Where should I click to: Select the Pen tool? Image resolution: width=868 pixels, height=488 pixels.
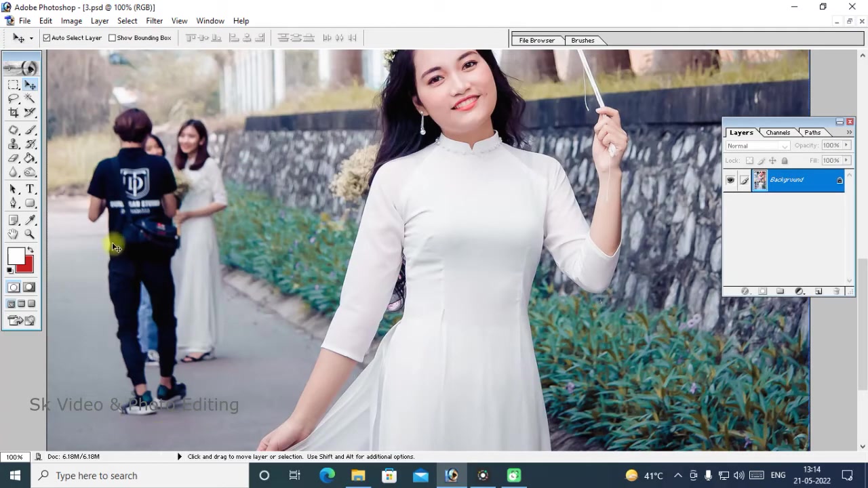(x=14, y=203)
